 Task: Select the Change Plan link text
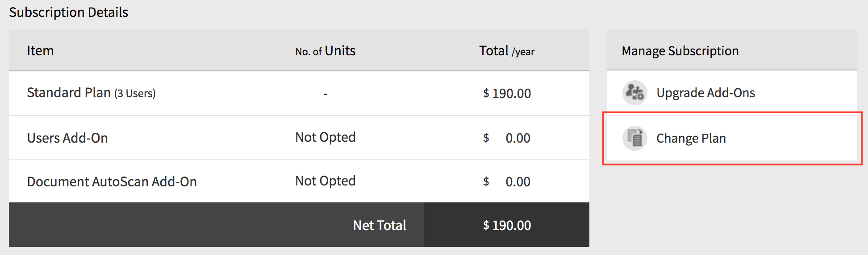691,138
